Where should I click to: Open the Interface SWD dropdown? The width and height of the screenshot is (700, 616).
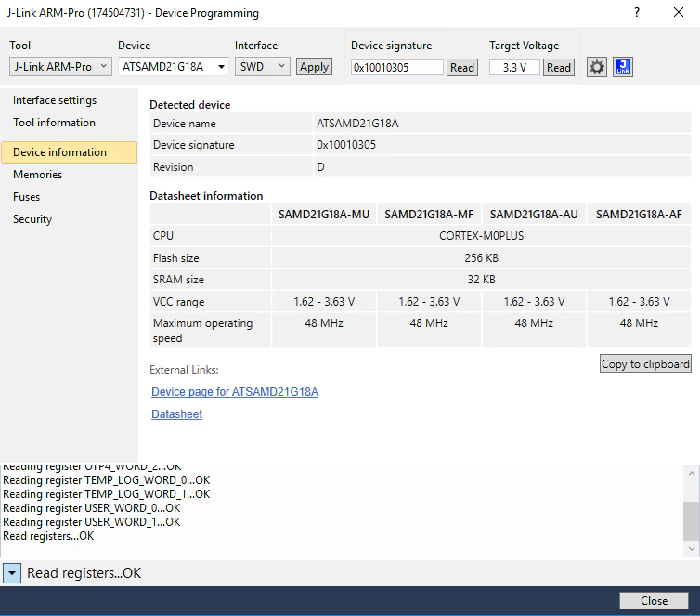(x=263, y=67)
